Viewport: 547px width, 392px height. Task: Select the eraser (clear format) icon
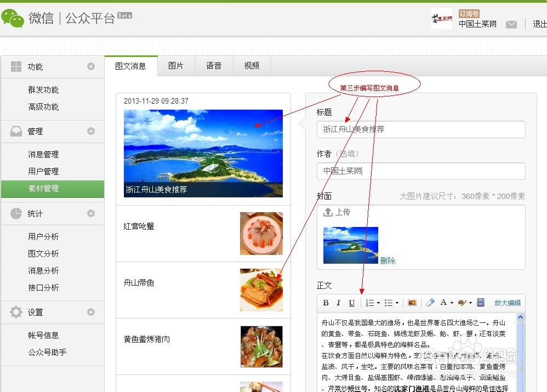430,302
